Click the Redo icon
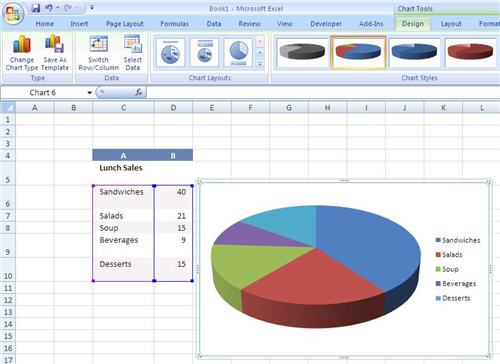The width and height of the screenshot is (500, 364). coord(68,8)
